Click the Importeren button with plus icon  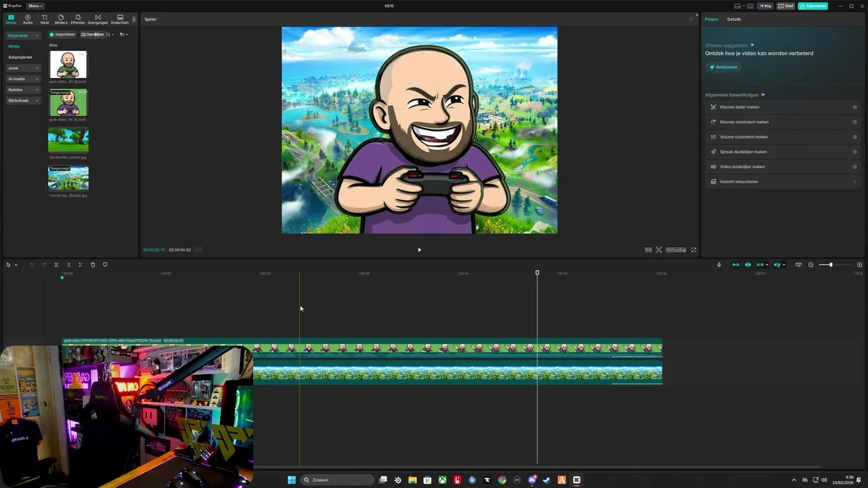pos(62,35)
